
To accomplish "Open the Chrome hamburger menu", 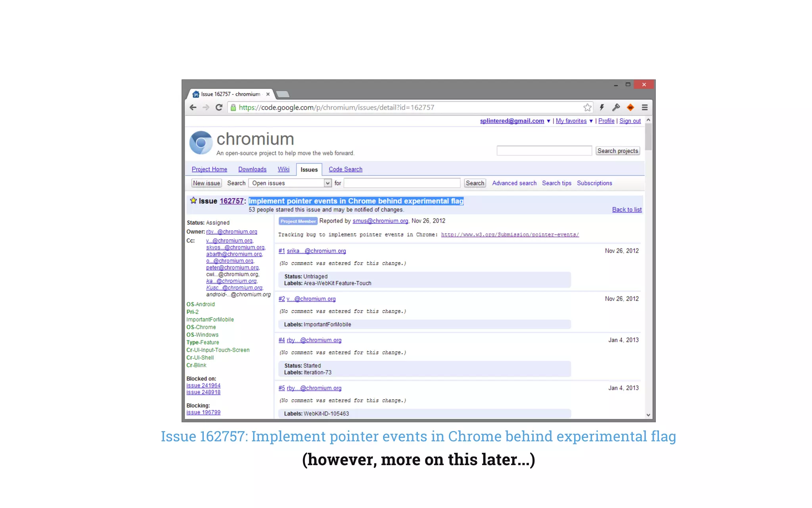I will [645, 108].
